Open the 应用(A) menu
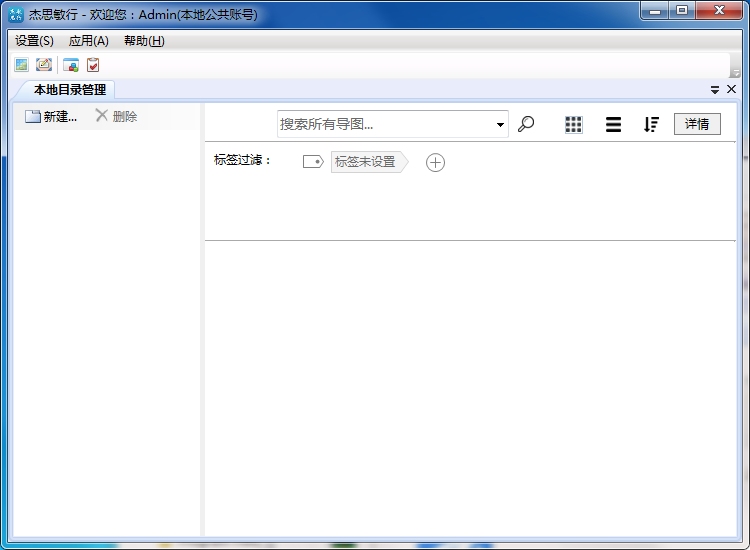750x550 pixels. [x=88, y=41]
